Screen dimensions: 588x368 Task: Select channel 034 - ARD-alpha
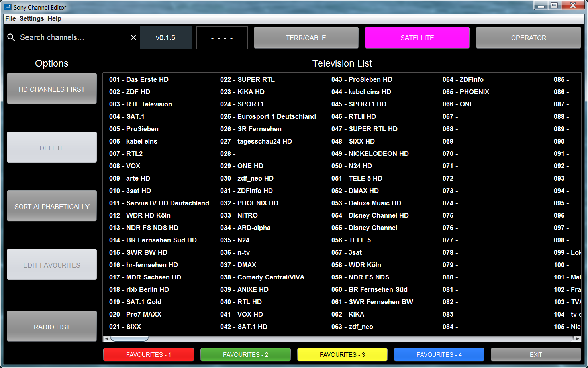click(245, 228)
